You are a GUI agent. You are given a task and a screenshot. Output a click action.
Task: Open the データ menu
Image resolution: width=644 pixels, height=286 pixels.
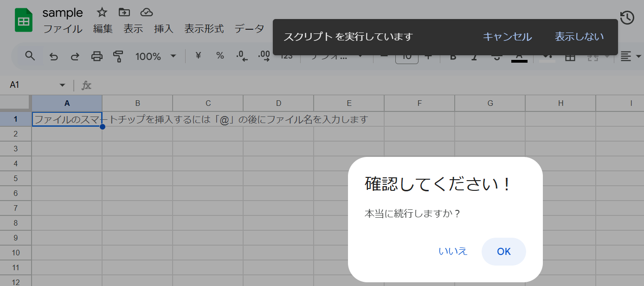249,29
